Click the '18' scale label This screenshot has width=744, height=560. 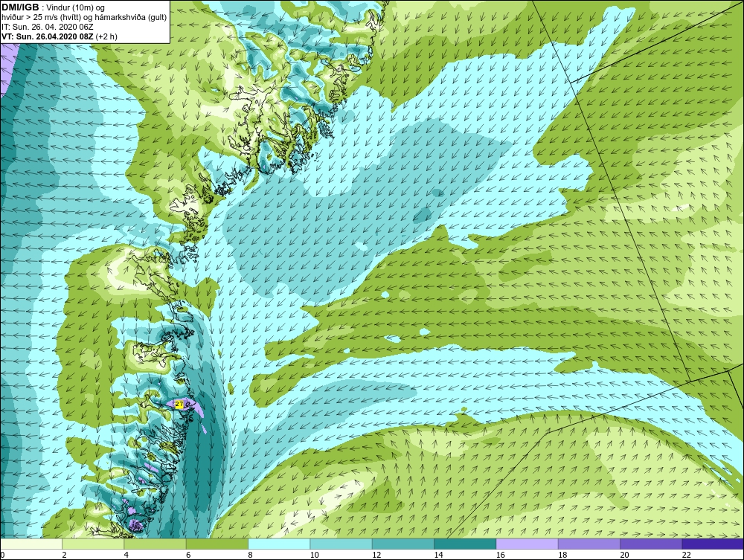(562, 555)
